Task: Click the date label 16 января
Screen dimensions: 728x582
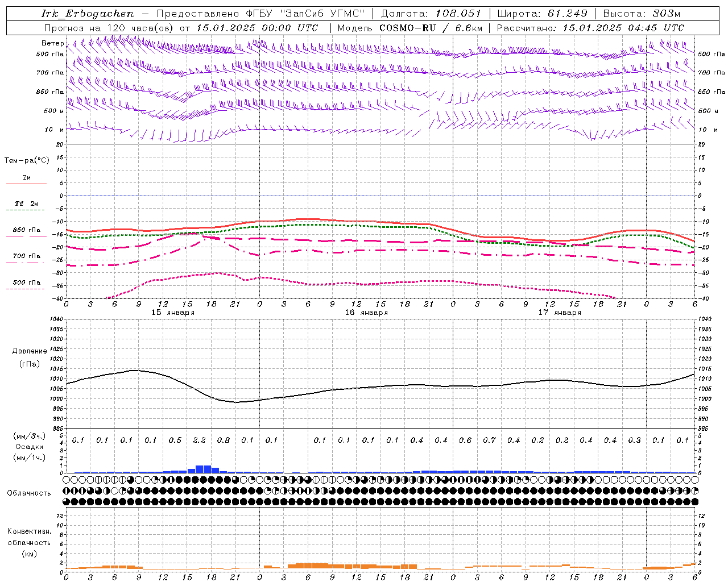Action: pyautogui.click(x=366, y=313)
